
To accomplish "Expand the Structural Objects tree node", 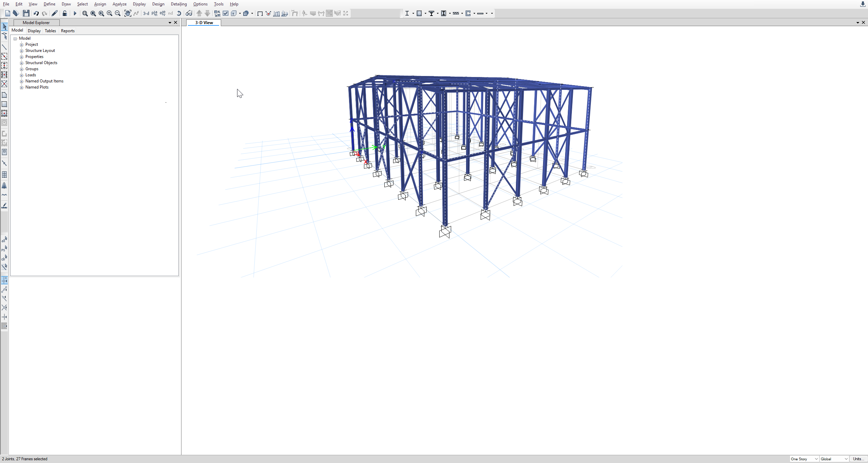I will (22, 63).
